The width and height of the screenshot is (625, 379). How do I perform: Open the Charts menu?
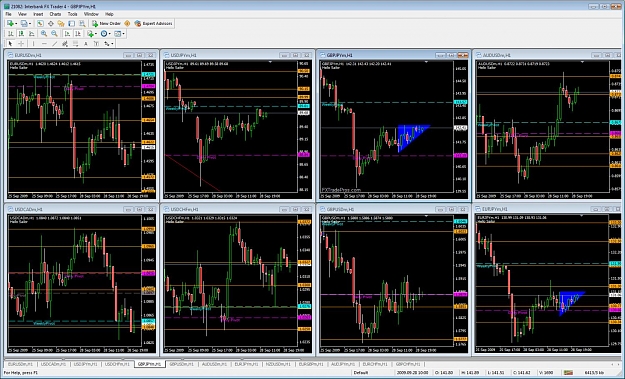(55, 14)
